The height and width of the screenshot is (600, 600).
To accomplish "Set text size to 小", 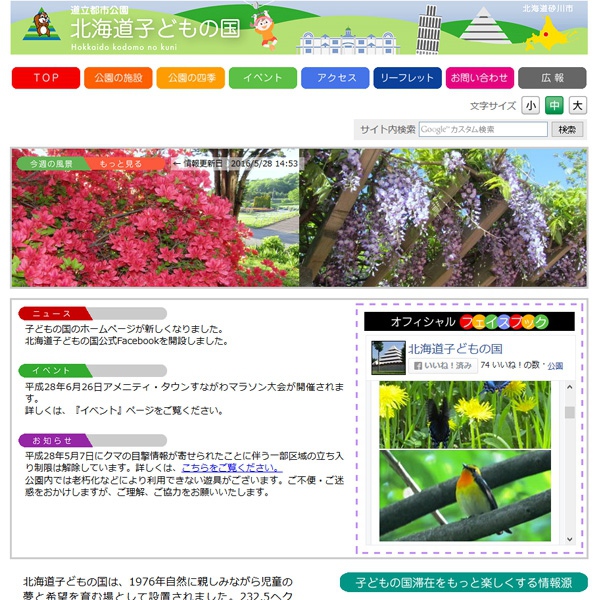I will pos(530,106).
